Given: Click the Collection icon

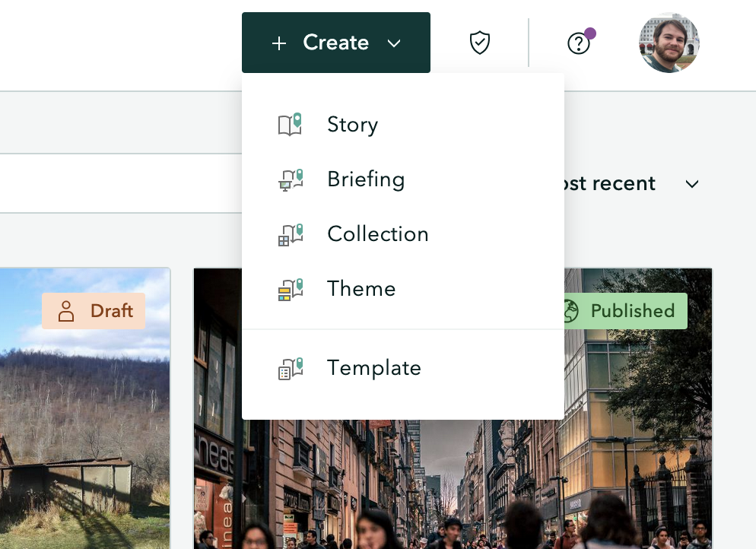Looking at the screenshot, I should pyautogui.click(x=290, y=233).
